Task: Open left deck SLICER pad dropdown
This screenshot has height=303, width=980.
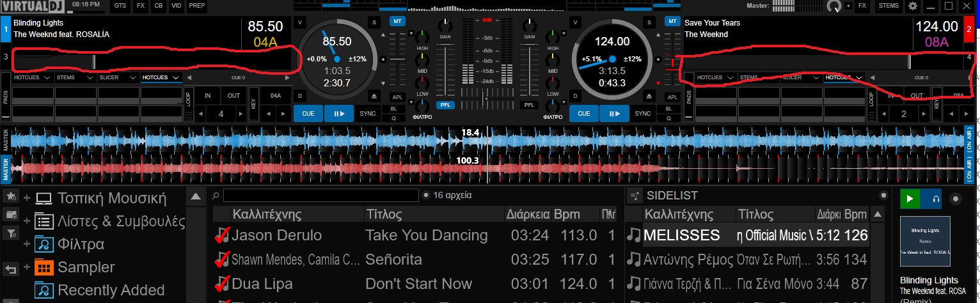Action: [132, 77]
